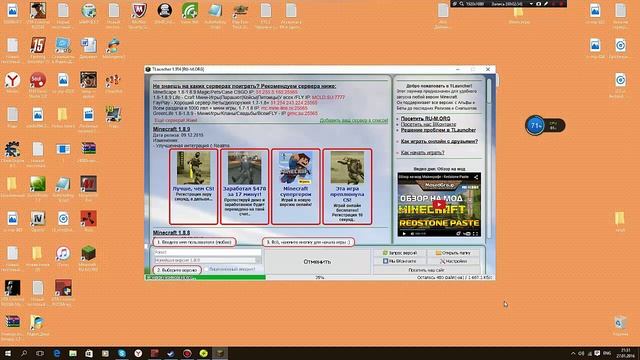Toggle the checkbox below the version dropdown
The image size is (640, 360).
click(x=207, y=269)
